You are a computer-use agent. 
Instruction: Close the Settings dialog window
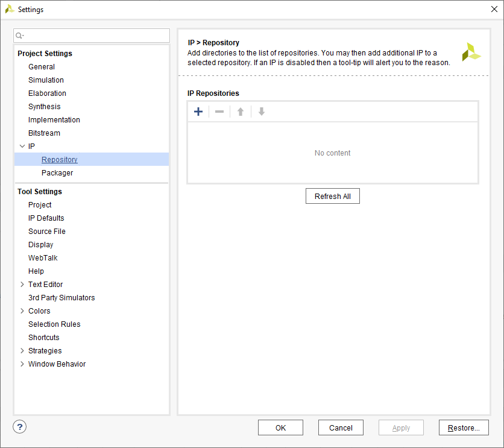point(494,9)
